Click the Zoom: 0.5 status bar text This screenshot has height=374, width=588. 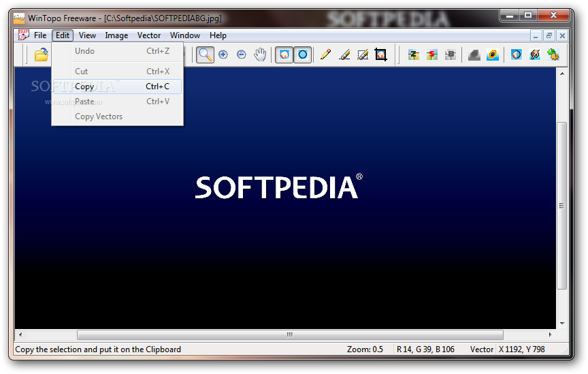pyautogui.click(x=365, y=349)
